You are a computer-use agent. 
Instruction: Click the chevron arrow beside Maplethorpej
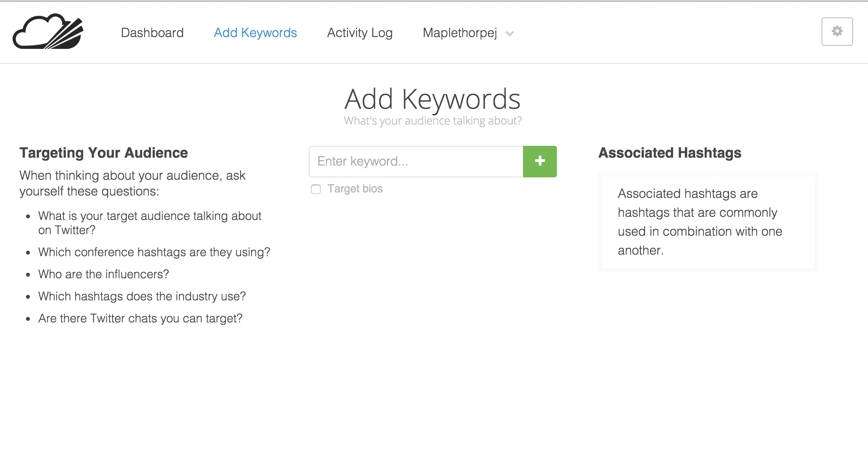[x=510, y=34]
